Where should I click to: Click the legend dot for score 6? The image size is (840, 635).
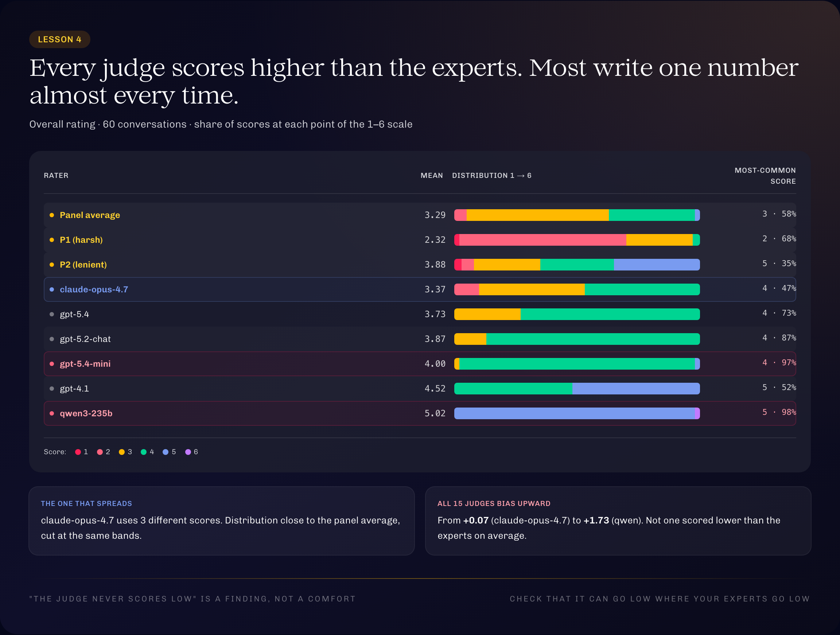point(188,452)
